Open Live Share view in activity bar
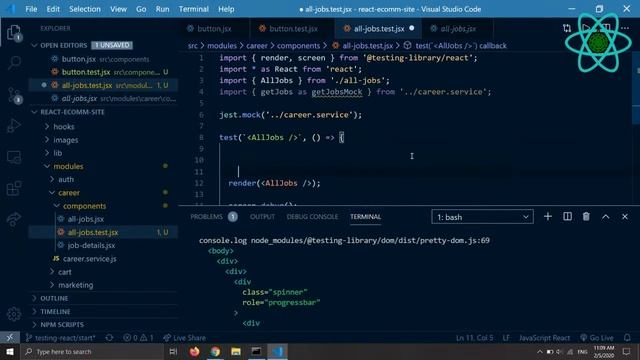This screenshot has height=360, width=640. click(14, 219)
